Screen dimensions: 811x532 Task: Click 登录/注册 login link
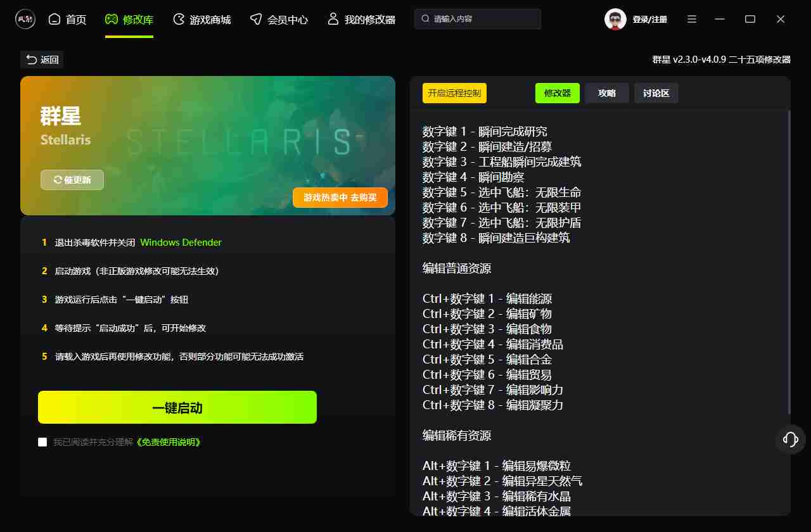point(649,20)
